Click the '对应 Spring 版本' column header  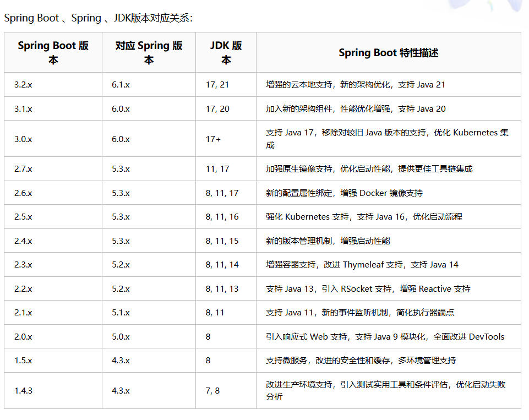point(149,52)
